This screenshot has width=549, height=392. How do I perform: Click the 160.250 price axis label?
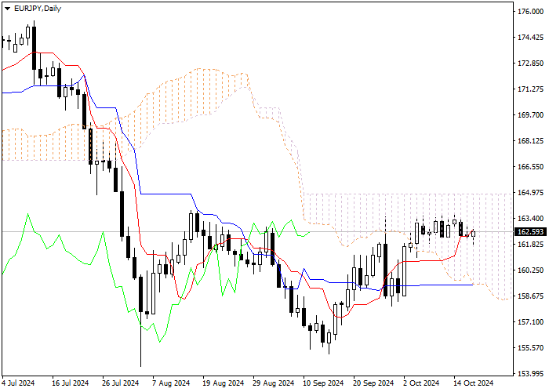click(530, 270)
